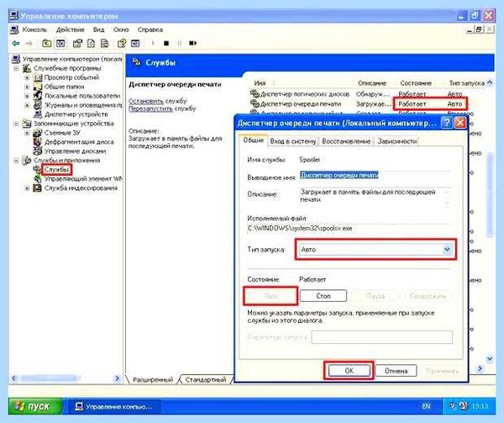
Task: Select the Служба индексирования tree icon
Action: [x=38, y=188]
